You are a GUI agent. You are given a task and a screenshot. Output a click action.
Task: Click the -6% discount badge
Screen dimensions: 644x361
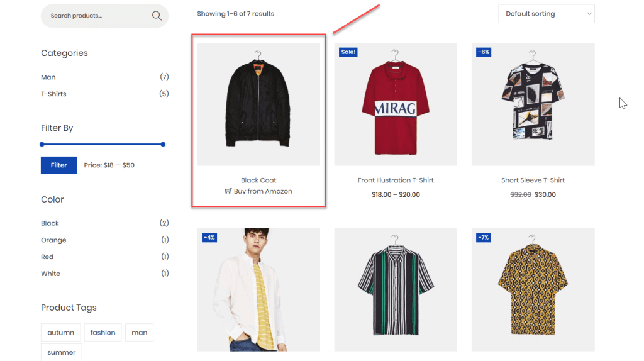[x=483, y=52]
